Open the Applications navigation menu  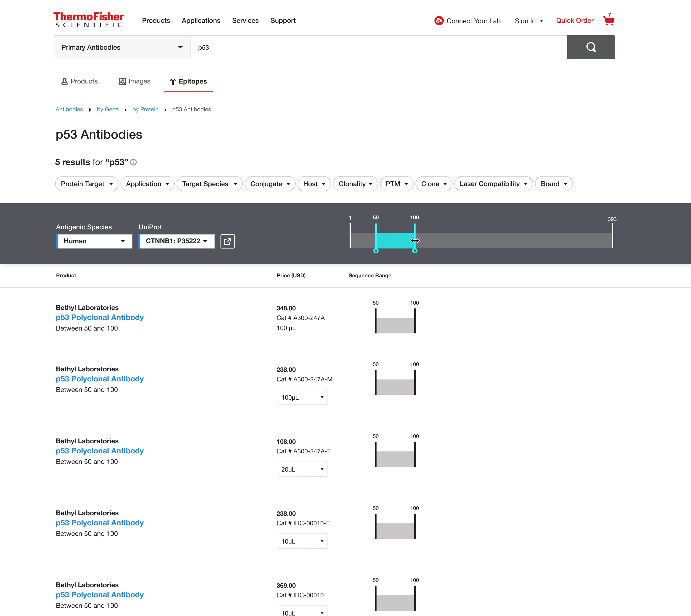[201, 21]
